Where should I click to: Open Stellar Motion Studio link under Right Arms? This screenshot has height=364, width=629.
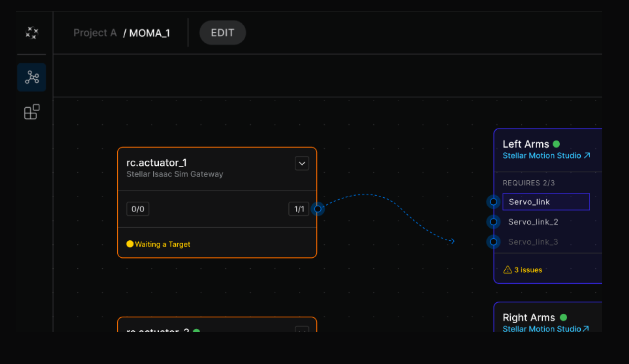(x=546, y=329)
